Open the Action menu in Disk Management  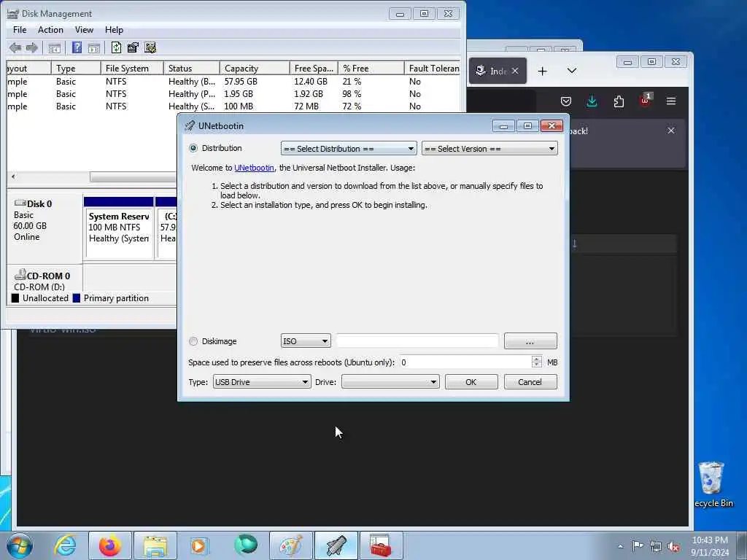click(50, 29)
